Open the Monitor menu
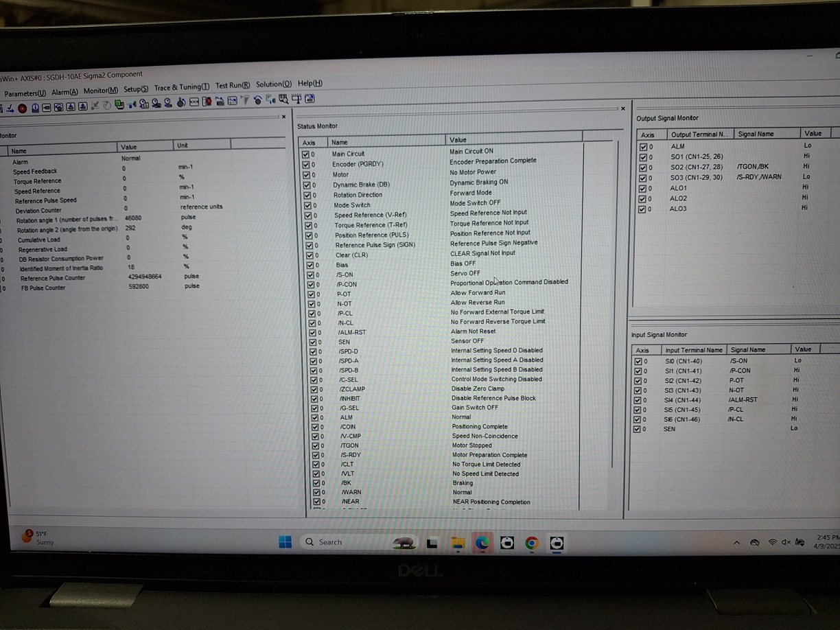 point(101,91)
